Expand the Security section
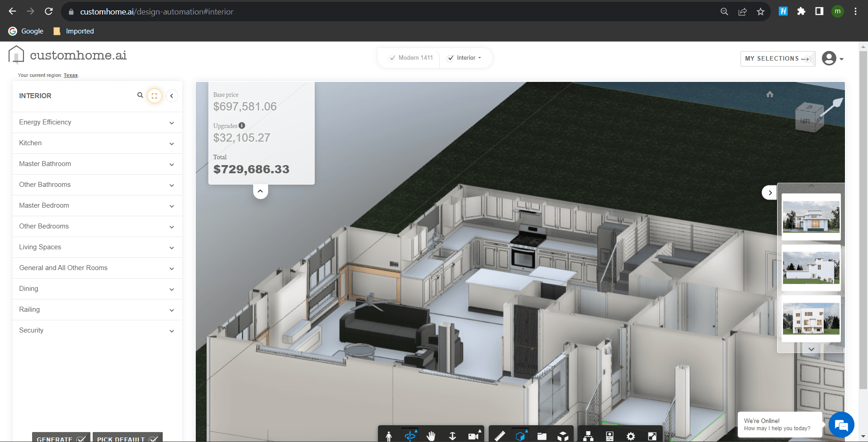This screenshot has height=442, width=868. coord(97,330)
